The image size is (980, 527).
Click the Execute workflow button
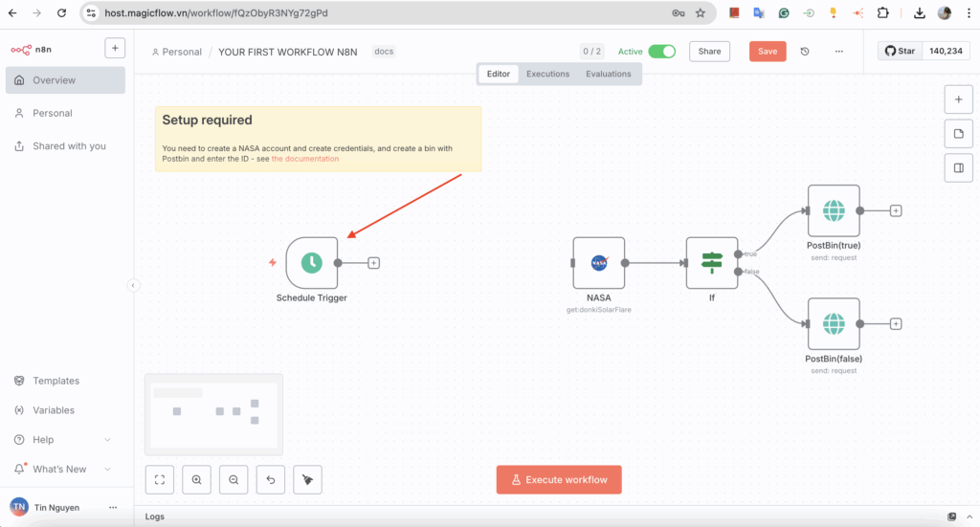pos(559,480)
